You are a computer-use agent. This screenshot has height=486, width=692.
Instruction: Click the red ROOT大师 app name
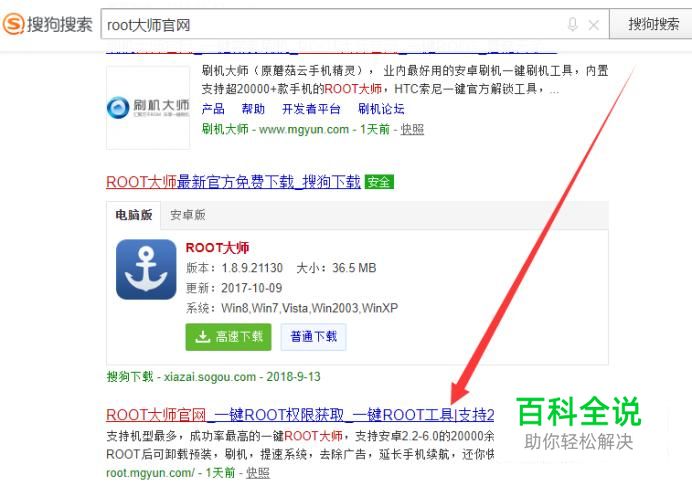217,248
